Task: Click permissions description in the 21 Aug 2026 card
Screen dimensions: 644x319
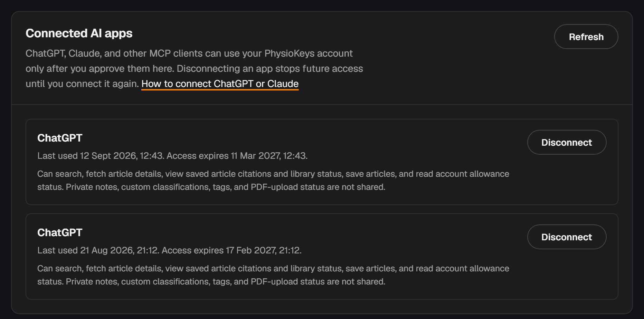Action: (273, 275)
